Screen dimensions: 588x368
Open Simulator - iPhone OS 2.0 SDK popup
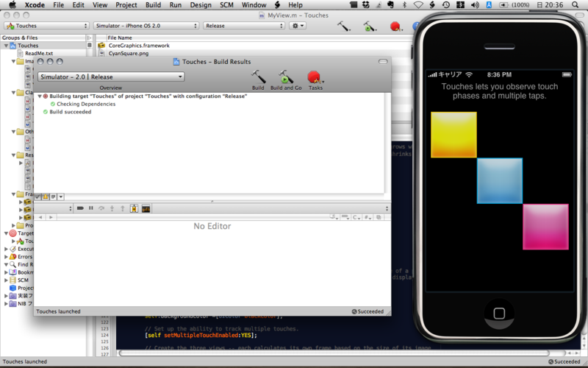[146, 26]
